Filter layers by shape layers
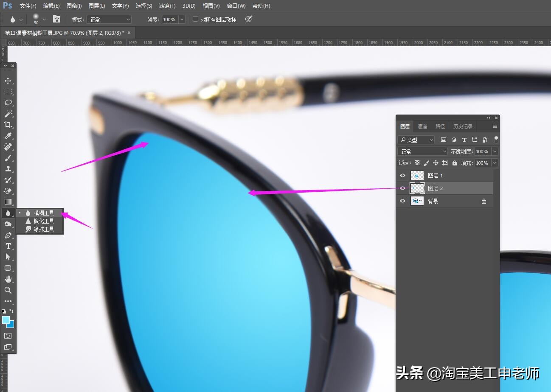Image resolution: width=551 pixels, height=392 pixels. [x=474, y=140]
